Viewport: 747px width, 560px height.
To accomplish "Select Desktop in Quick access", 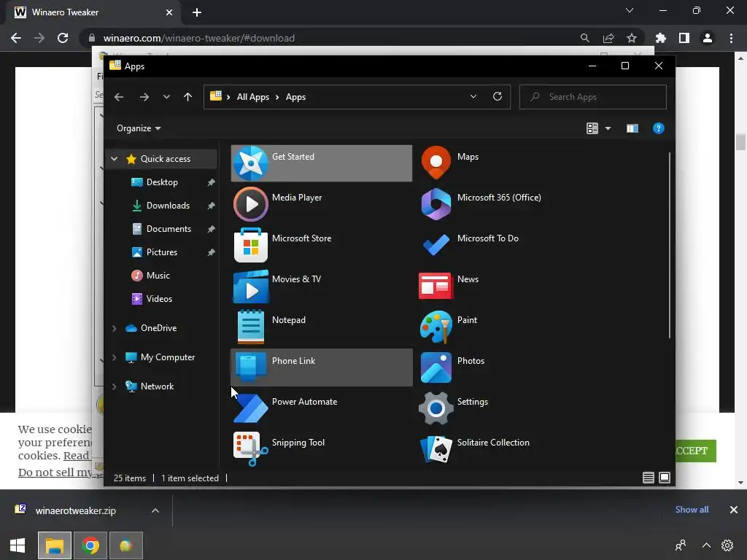I will 161,182.
